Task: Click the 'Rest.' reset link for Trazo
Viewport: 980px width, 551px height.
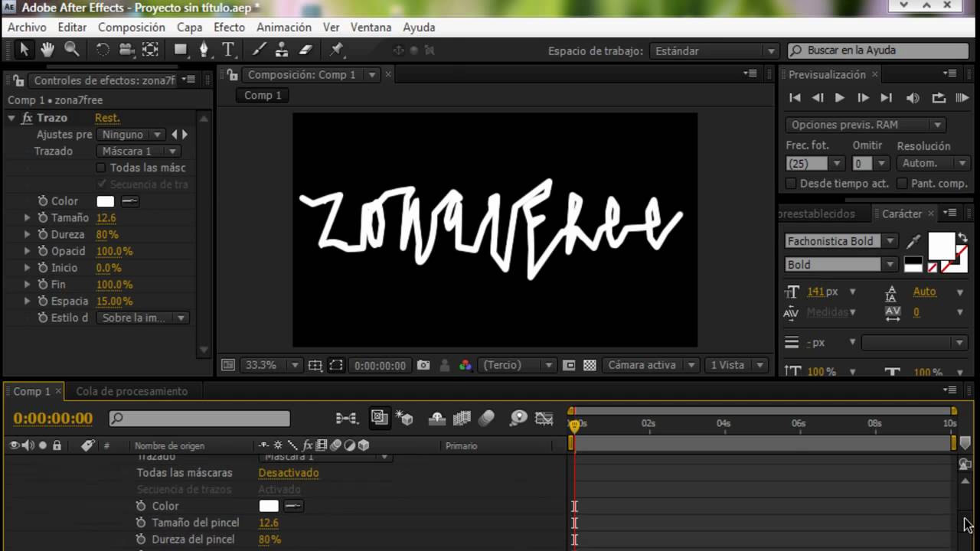Action: tap(107, 118)
